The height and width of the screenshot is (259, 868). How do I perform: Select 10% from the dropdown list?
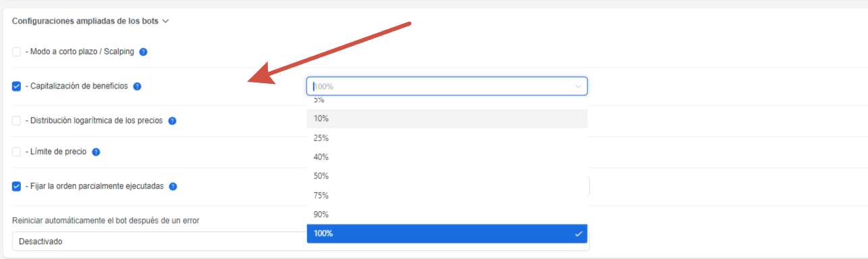[447, 118]
